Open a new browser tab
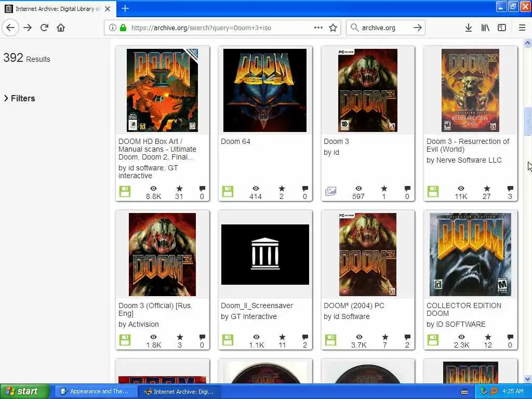532x399 pixels. [x=125, y=8]
